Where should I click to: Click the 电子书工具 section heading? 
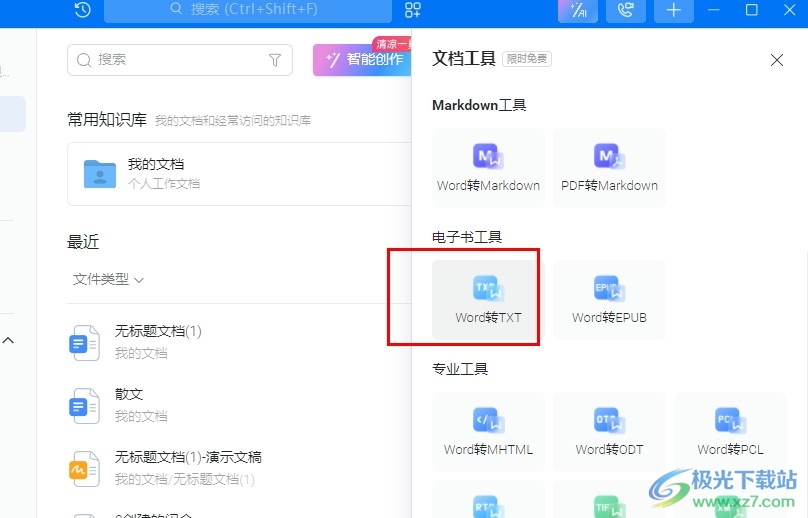click(467, 237)
